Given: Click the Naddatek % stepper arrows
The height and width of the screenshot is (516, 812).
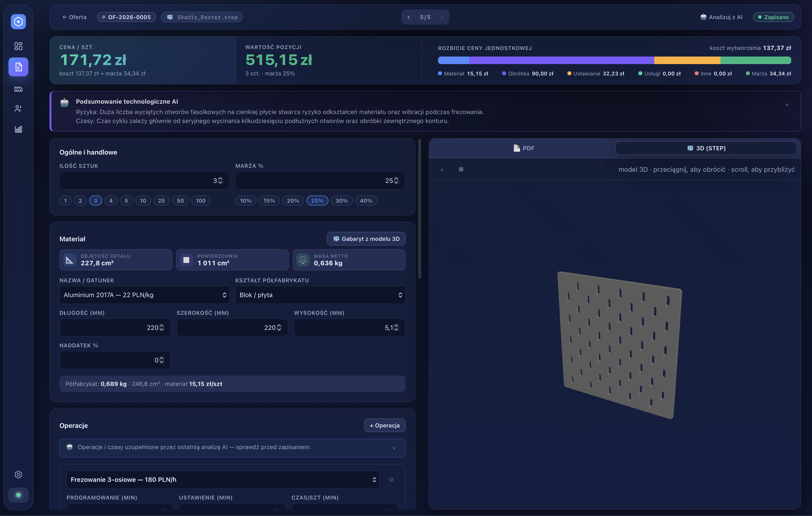Looking at the screenshot, I should coord(162,360).
